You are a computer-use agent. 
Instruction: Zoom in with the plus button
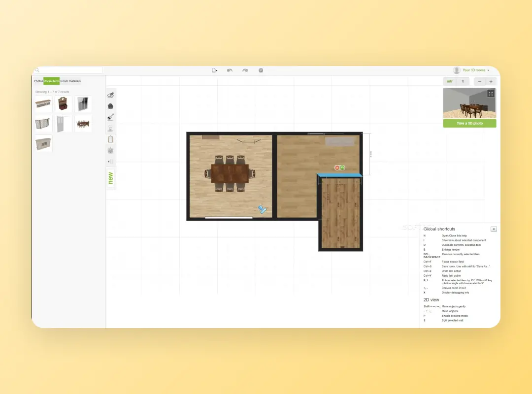coord(491,81)
